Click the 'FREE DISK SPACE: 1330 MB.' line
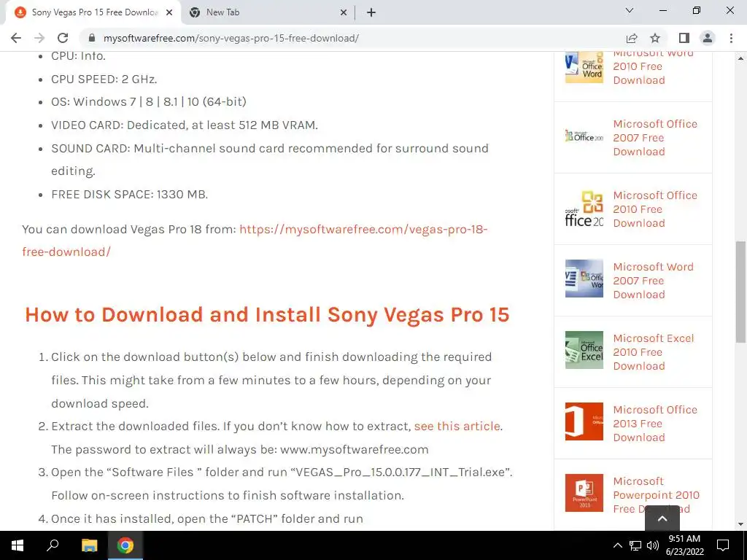This screenshot has height=560, width=747. (x=130, y=194)
